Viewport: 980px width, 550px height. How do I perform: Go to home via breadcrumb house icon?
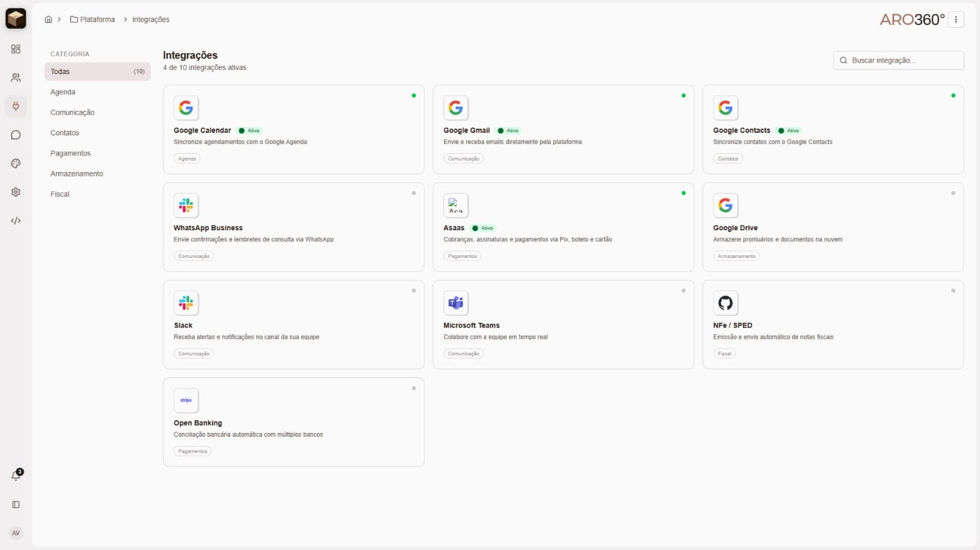48,20
